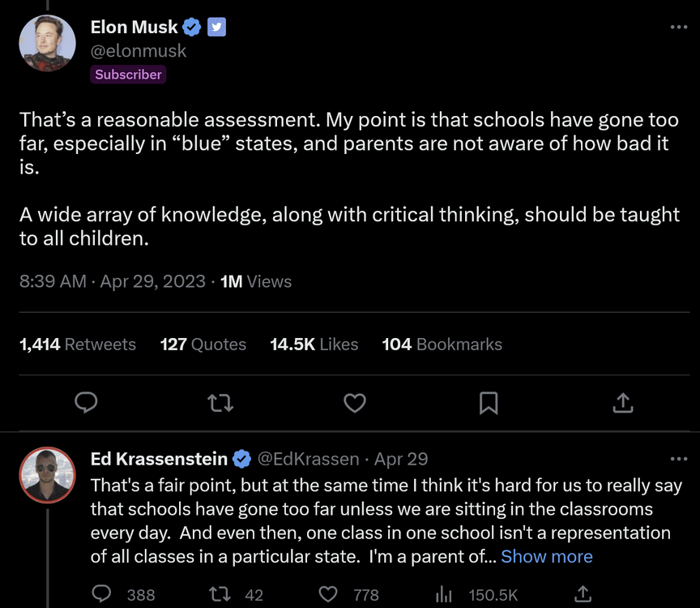This screenshot has width=700, height=608.
Task: Retweet Ed Krassenstein's reply
Action: pos(220,594)
